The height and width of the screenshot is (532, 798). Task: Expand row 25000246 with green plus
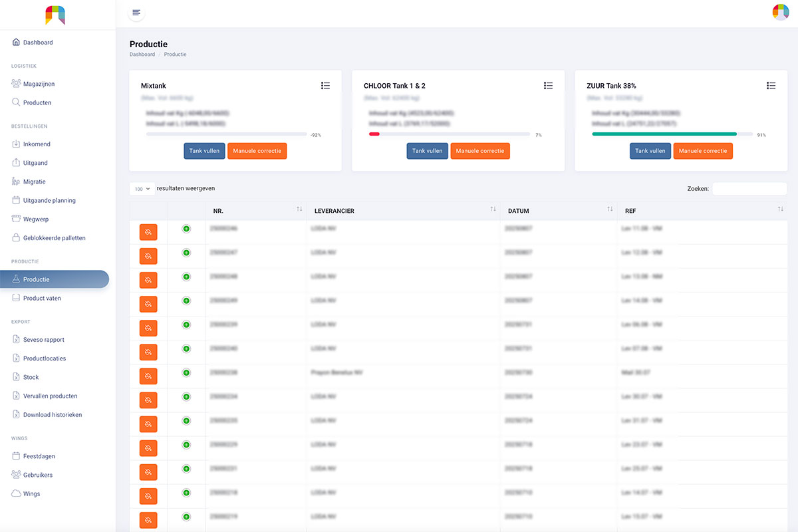tap(186, 229)
